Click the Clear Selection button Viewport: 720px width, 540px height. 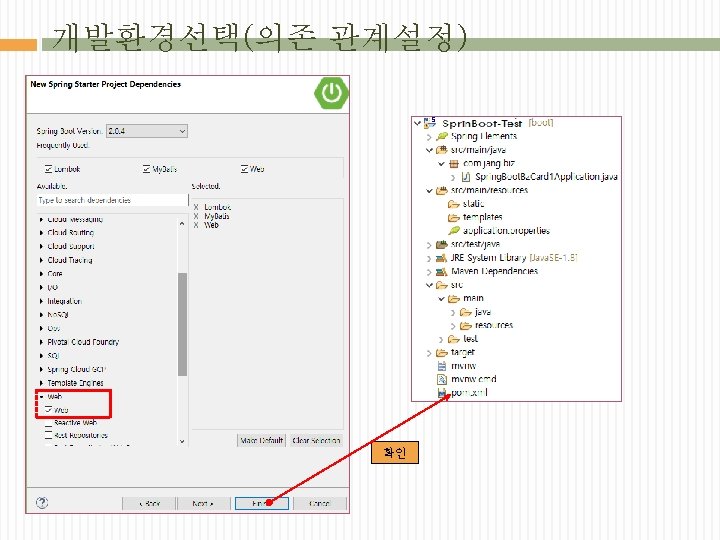tap(316, 440)
